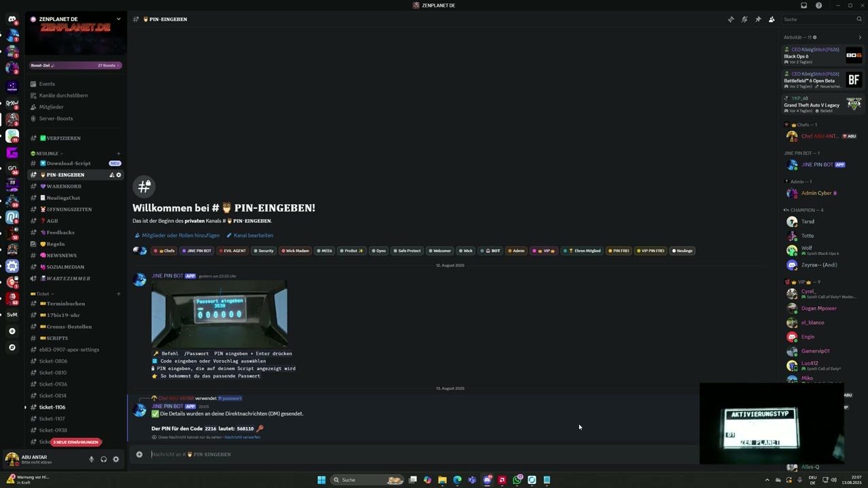Click JINE PIN BOT avatar on first message

(140, 280)
